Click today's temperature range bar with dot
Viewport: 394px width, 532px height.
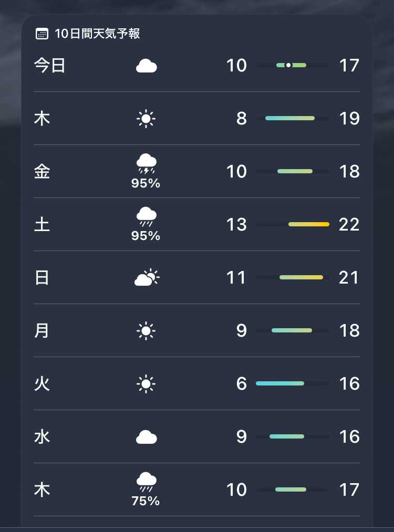tap(292, 65)
